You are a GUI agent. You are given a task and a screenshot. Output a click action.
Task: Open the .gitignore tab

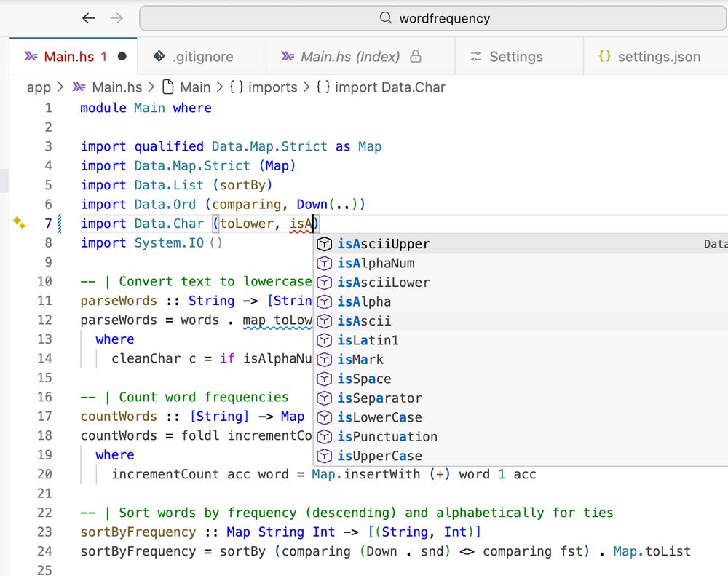202,56
